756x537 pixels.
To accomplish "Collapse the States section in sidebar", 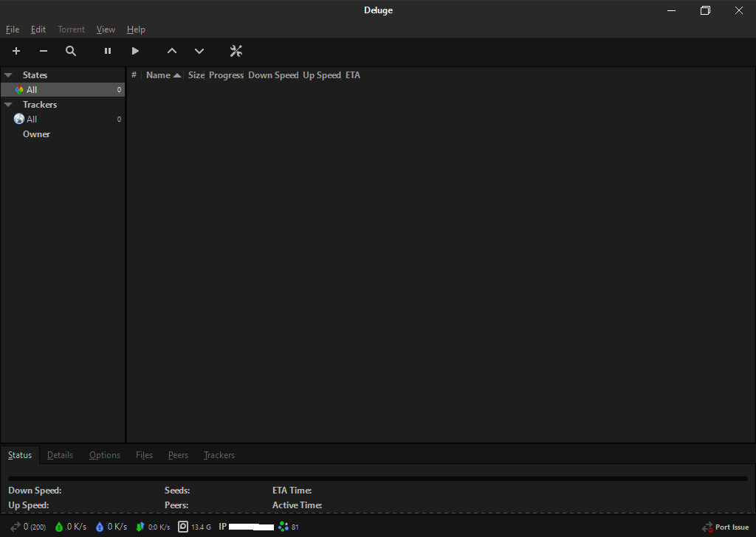I will (x=8, y=75).
